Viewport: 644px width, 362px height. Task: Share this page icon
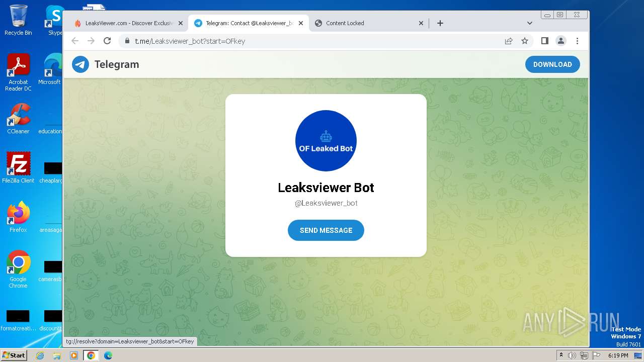(509, 41)
